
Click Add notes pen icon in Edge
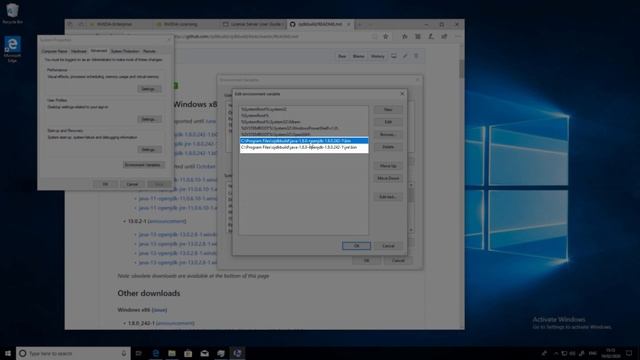[431, 37]
